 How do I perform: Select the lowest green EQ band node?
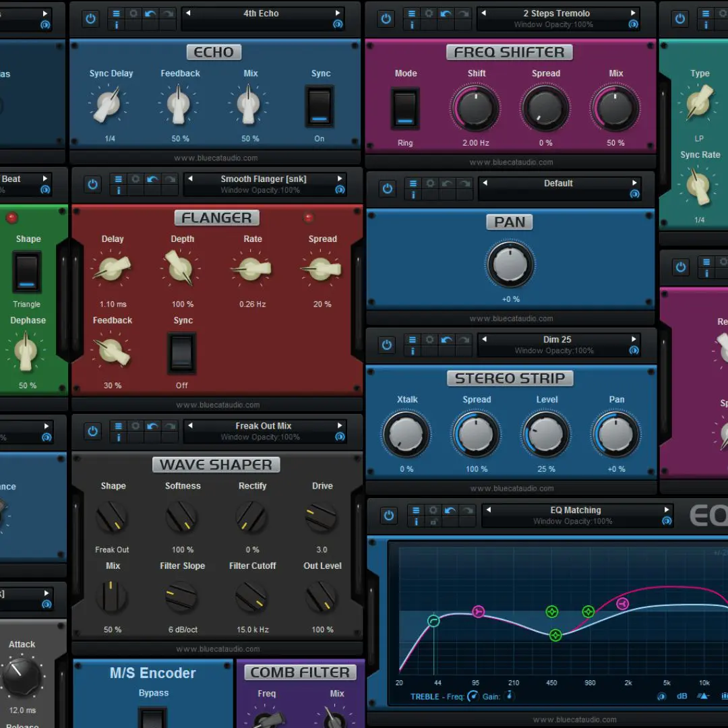click(555, 635)
